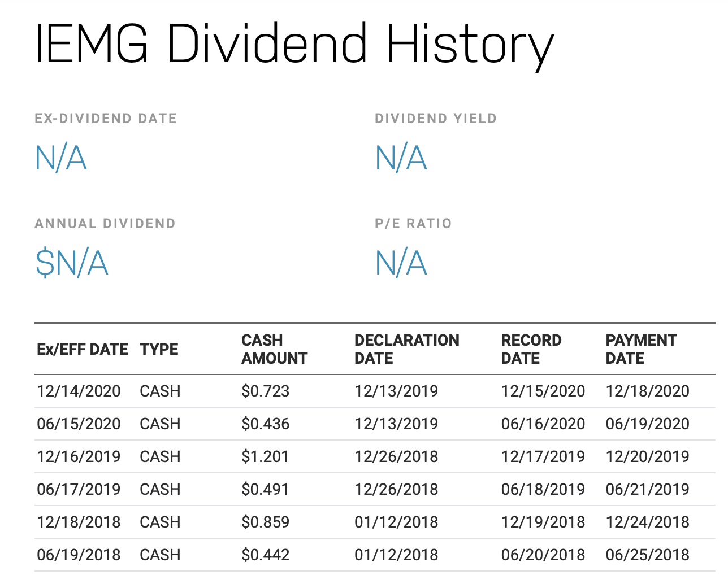Image resolution: width=728 pixels, height=575 pixels.
Task: Click the ANNUAL DIVIDEND label
Action: pos(105,224)
